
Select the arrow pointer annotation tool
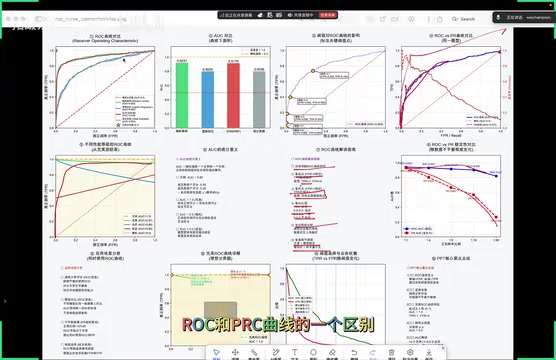pyautogui.click(x=216, y=353)
